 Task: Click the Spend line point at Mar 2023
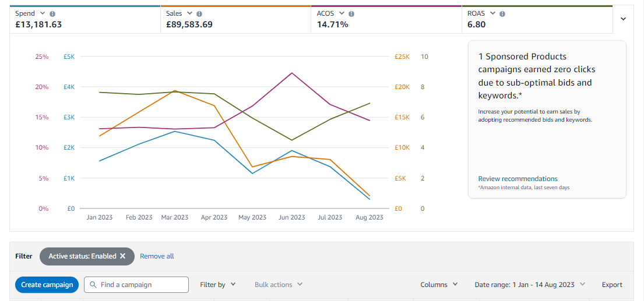175,131
